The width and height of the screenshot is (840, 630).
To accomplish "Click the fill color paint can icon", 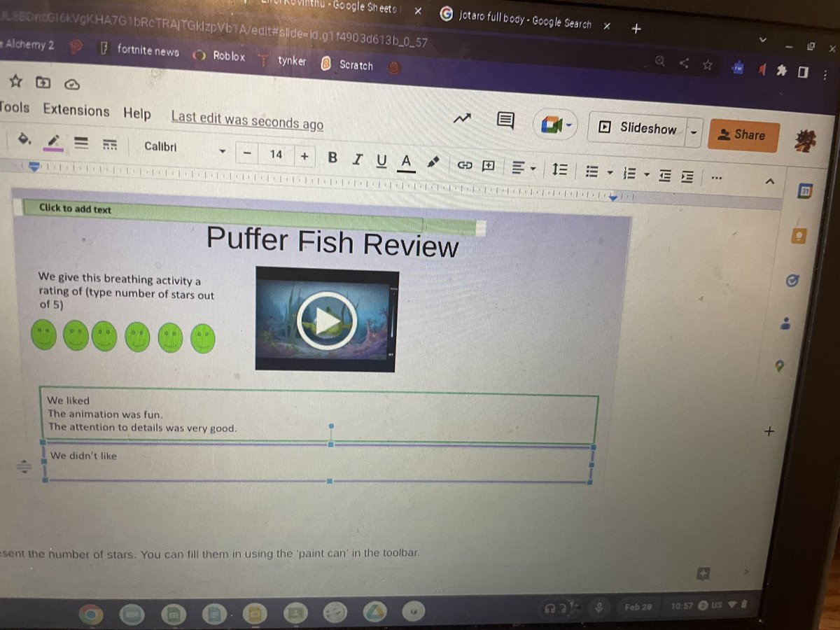I will point(24,139).
